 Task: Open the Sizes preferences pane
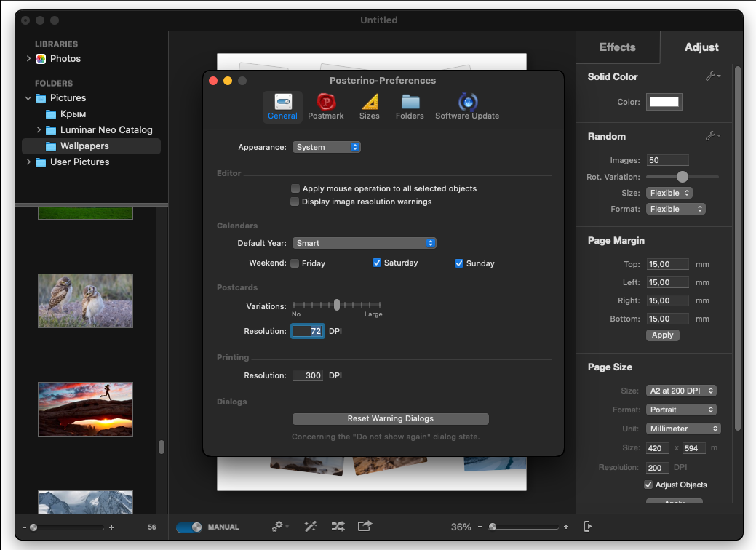tap(370, 106)
